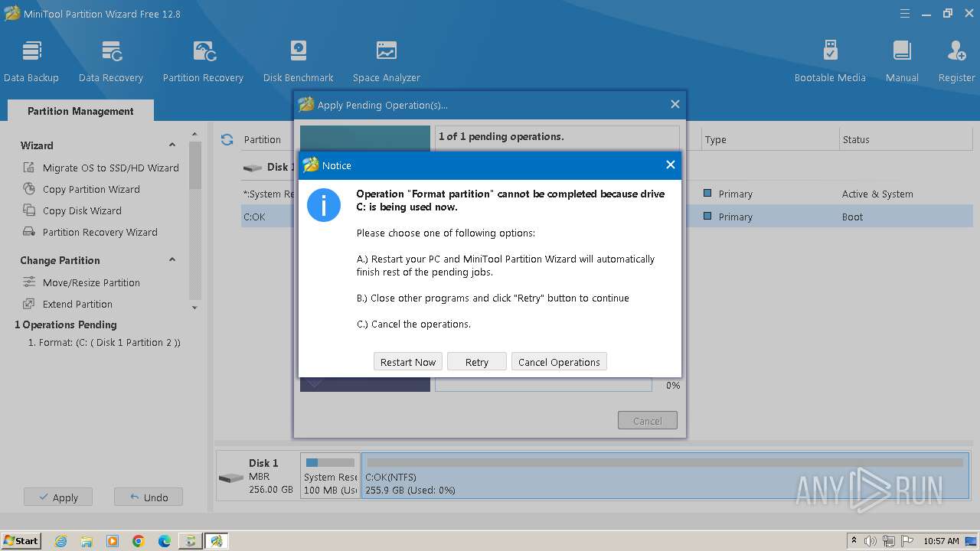Choose Extend Partition
980x551 pixels.
coord(68,304)
